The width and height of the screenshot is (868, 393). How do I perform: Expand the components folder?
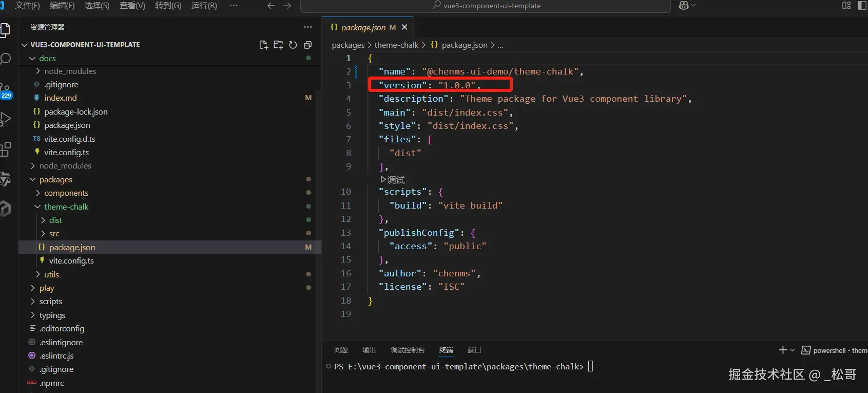tap(66, 193)
